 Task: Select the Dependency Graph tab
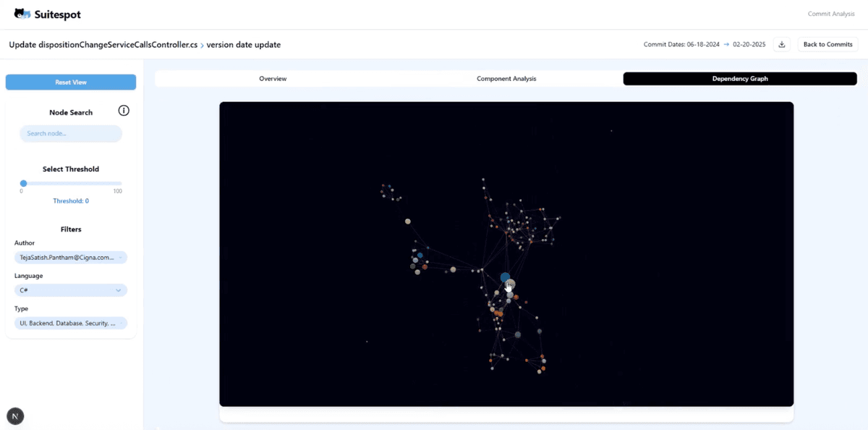click(x=740, y=79)
